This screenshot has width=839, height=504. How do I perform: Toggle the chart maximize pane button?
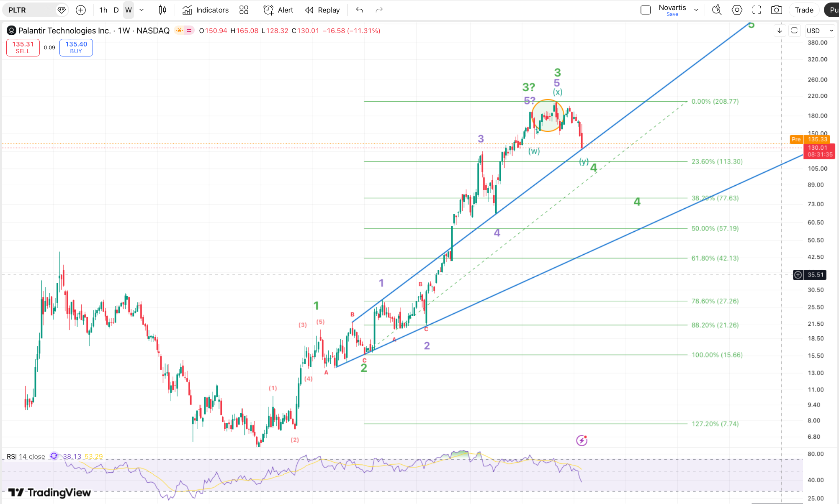coord(794,31)
